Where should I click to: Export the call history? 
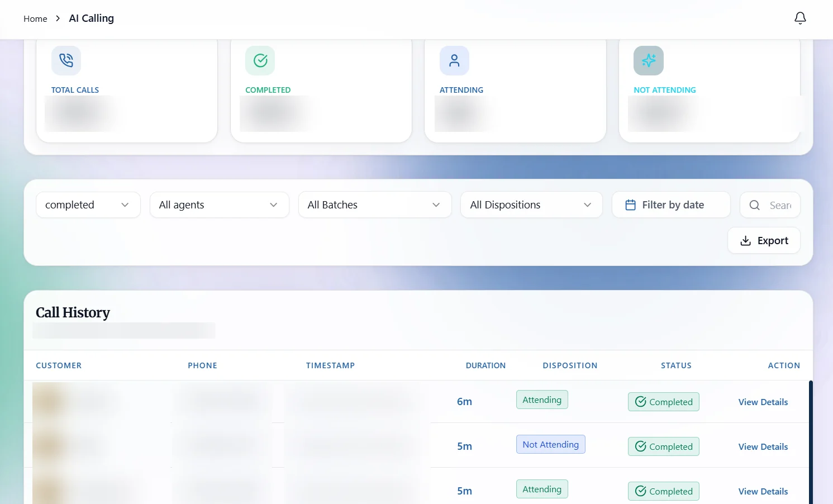point(764,241)
